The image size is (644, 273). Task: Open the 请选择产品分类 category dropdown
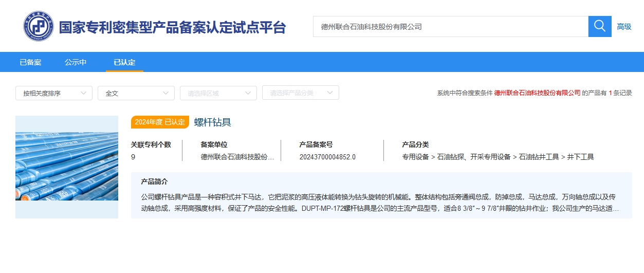[301, 93]
